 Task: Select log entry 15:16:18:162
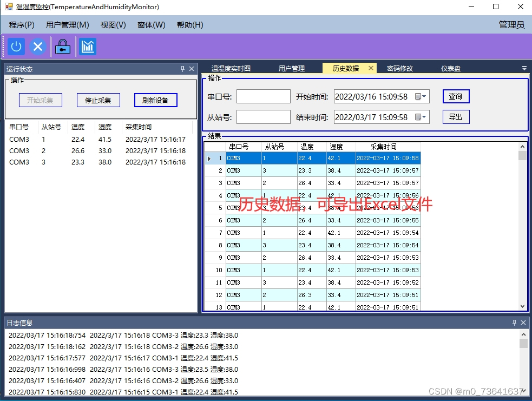123,346
